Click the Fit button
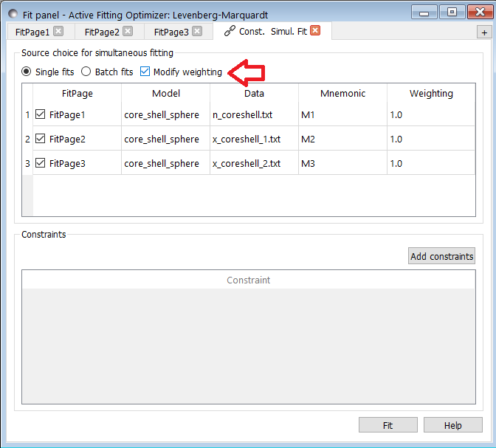496x448 pixels. point(387,425)
